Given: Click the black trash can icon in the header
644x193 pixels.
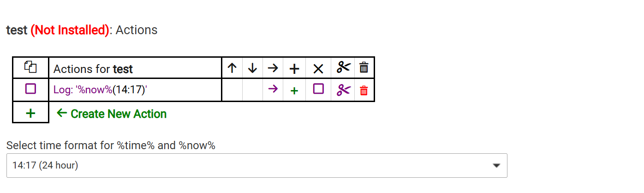Looking at the screenshot, I should 364,67.
